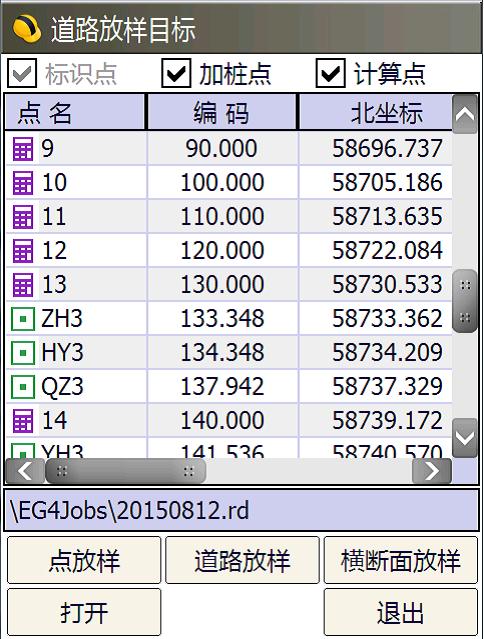Select calculator icon for point 13
Viewport: 484px width, 639px height.
pyautogui.click(x=23, y=284)
